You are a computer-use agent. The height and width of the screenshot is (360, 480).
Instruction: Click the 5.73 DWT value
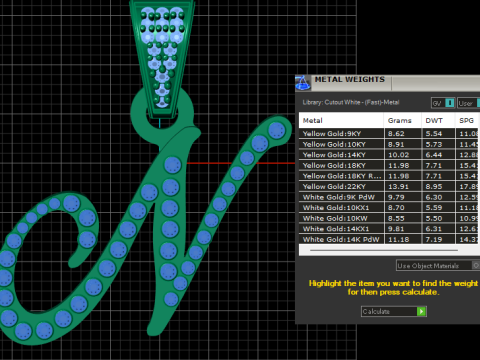tap(434, 144)
